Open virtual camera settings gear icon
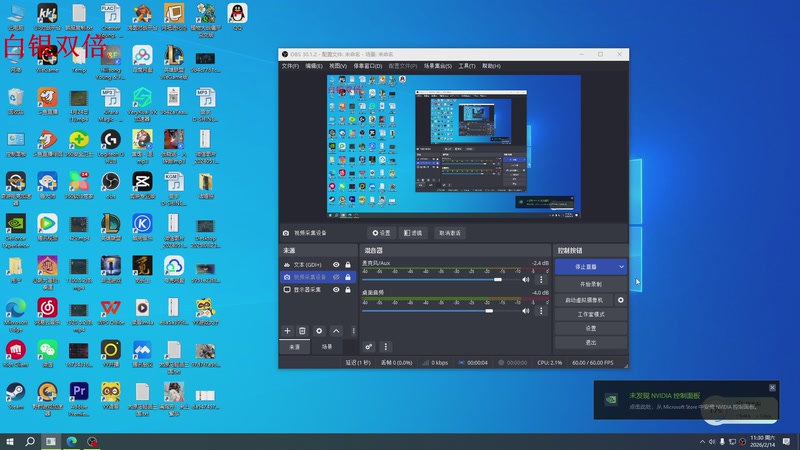800x450 pixels. [620, 300]
